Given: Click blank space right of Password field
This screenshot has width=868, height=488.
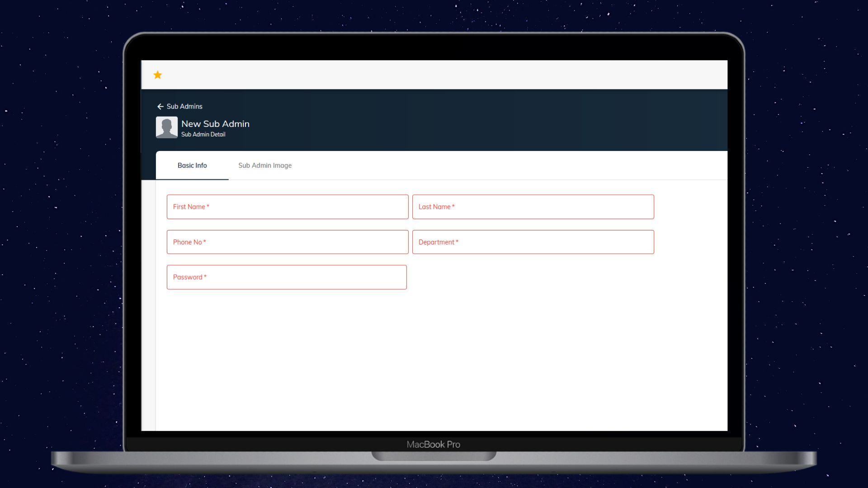Looking at the screenshot, I should 567,277.
